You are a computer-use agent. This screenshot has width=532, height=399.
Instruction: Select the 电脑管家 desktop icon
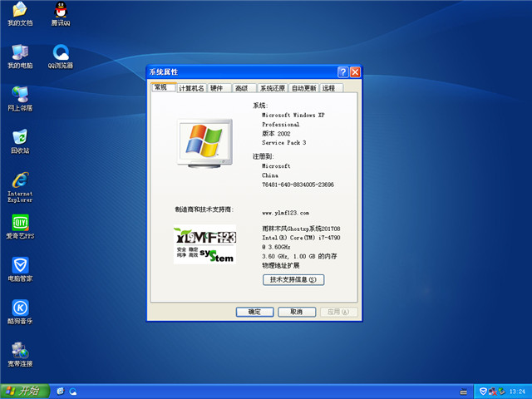click(x=20, y=269)
